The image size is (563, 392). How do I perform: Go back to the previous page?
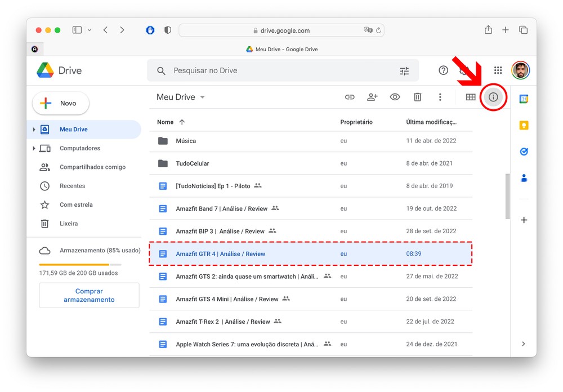pos(106,30)
